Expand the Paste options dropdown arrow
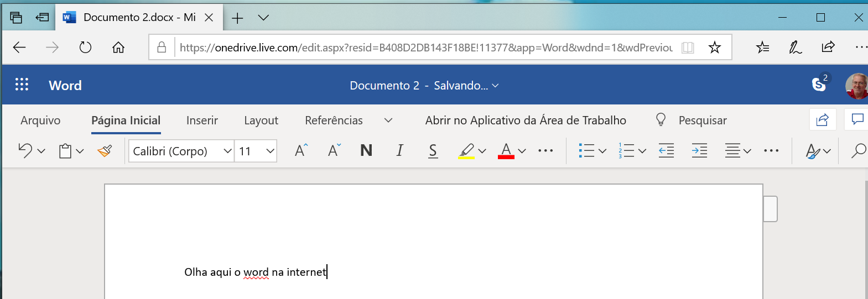This screenshot has width=868, height=299. [80, 151]
